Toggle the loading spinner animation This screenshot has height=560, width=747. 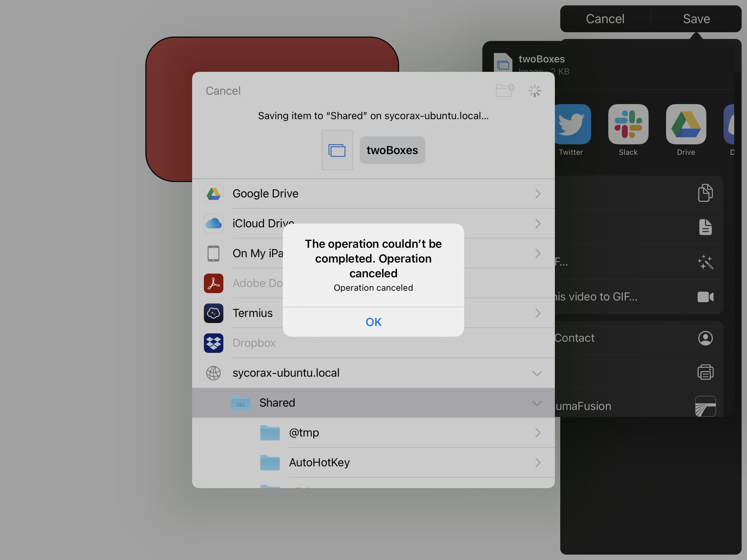[x=535, y=90]
